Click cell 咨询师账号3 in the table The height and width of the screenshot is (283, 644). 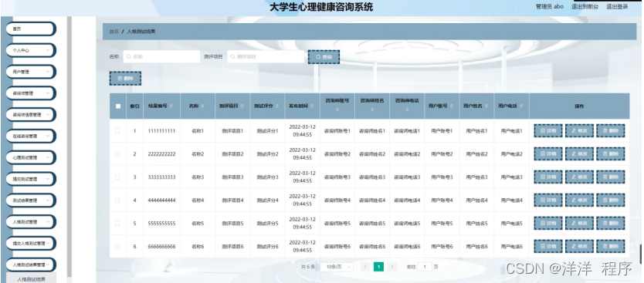click(x=337, y=177)
